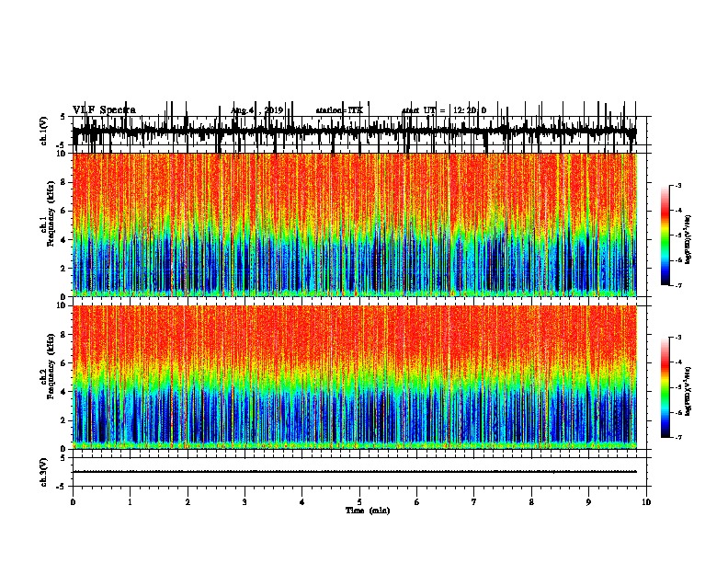
Task: Click the "-7" label on ch.1 color bar
Action: point(678,285)
